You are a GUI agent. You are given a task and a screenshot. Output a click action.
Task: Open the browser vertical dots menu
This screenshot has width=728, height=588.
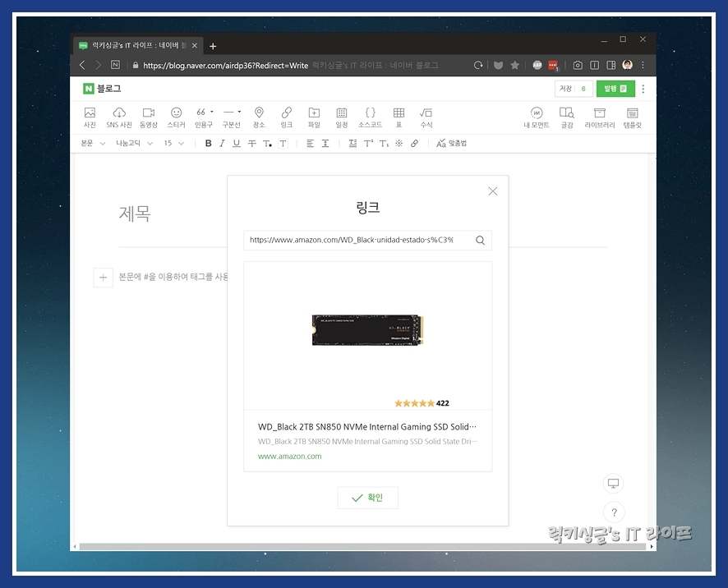[643, 66]
